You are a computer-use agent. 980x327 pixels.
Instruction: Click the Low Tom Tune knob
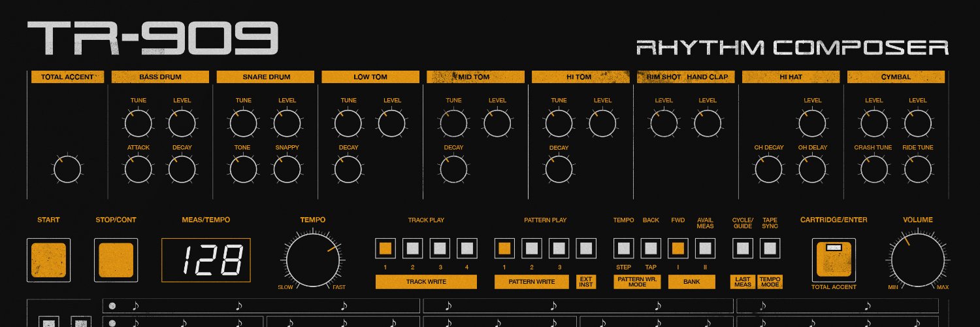pyautogui.click(x=348, y=123)
